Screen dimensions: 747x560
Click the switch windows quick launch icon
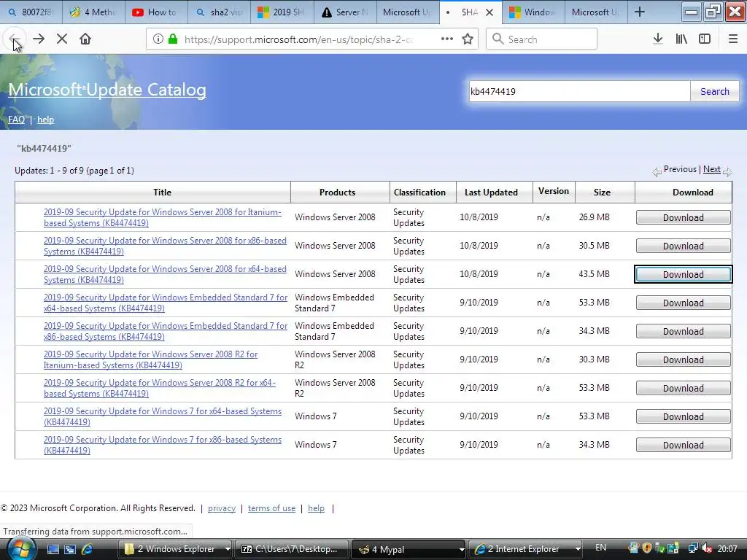tap(70, 549)
